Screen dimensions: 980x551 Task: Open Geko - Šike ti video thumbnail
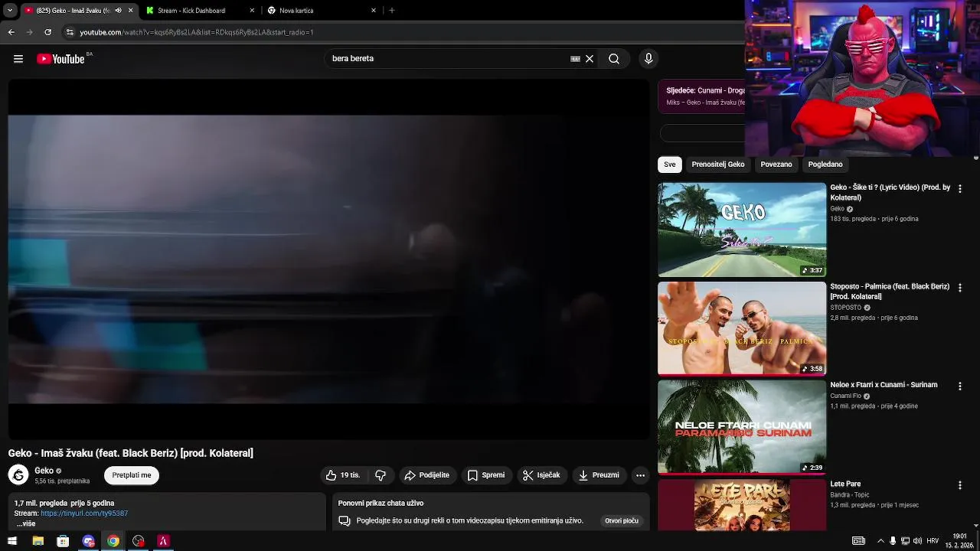pos(742,230)
